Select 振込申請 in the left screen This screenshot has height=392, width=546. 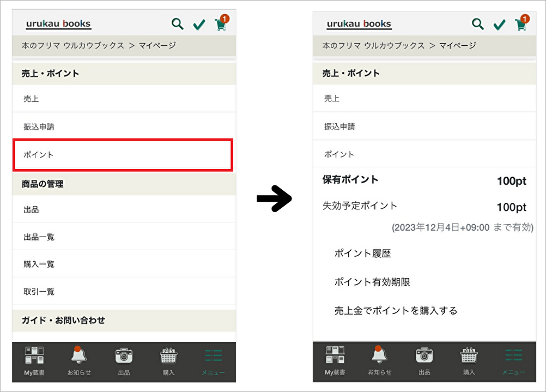click(124, 126)
